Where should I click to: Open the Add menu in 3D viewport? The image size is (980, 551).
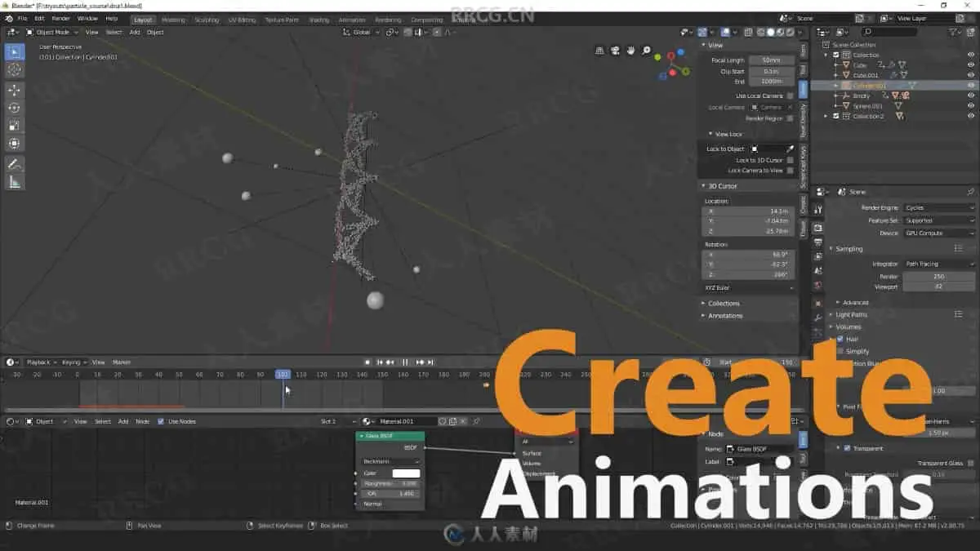coord(134,32)
